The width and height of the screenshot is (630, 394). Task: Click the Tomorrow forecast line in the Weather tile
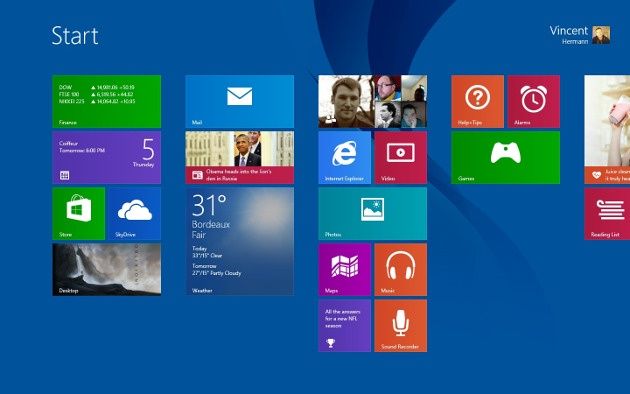pyautogui.click(x=217, y=269)
